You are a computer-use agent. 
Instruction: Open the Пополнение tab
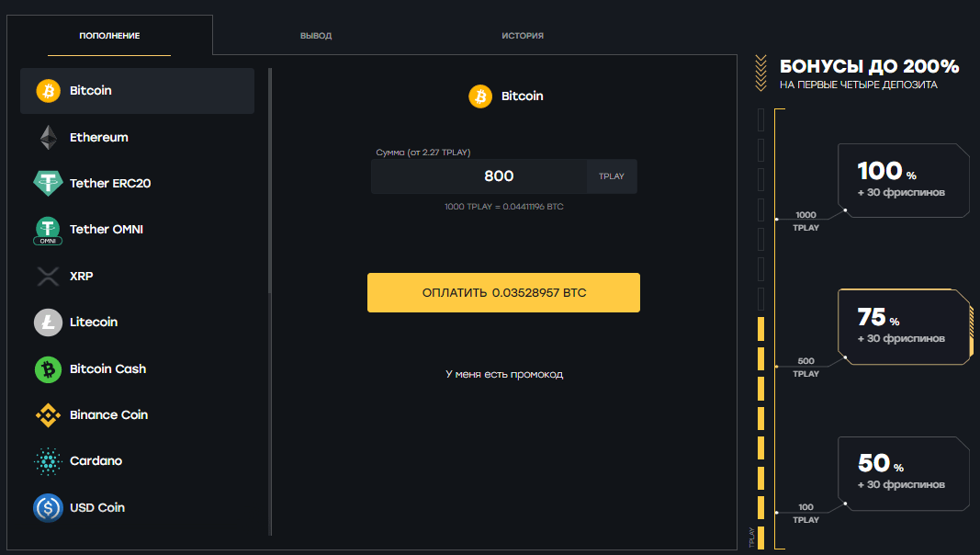(x=109, y=36)
